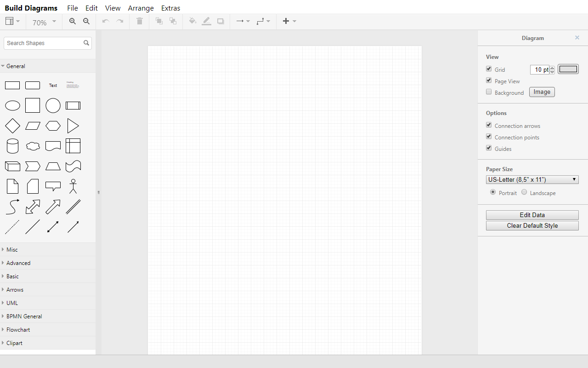
Task: Pick the Text shape
Action: [x=53, y=86]
